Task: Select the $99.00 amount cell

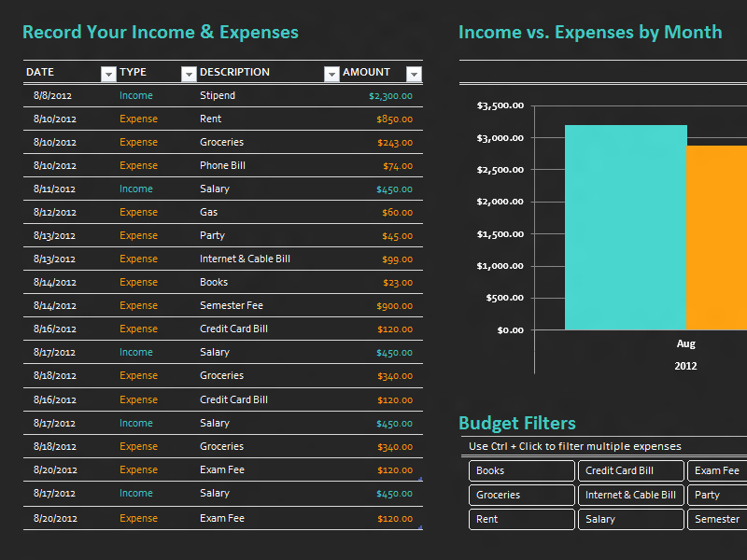Action: (398, 259)
